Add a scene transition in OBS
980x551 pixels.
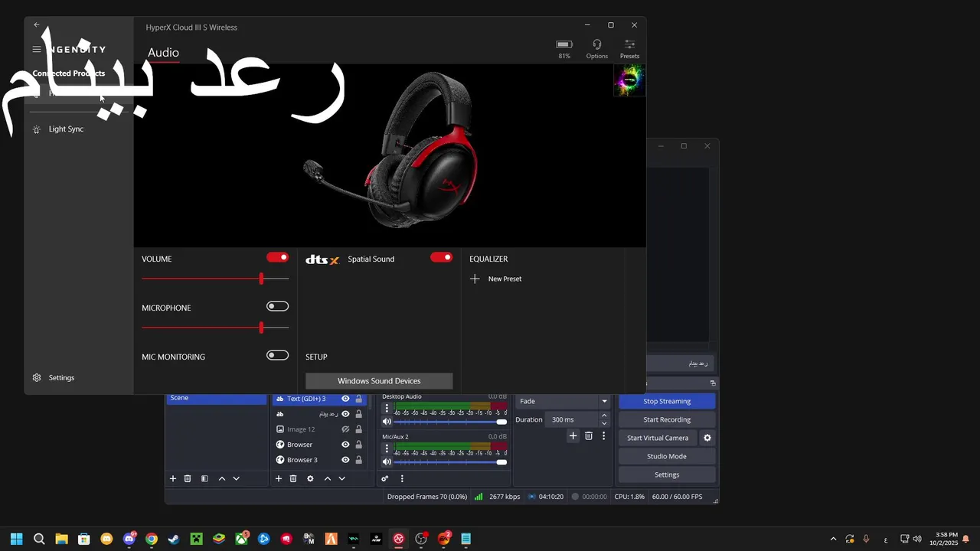[573, 435]
